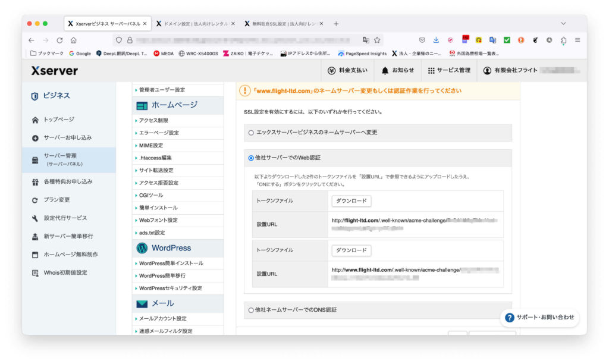This screenshot has height=364, width=609.
Task: Open お知らせ notifications bell
Action: [397, 70]
